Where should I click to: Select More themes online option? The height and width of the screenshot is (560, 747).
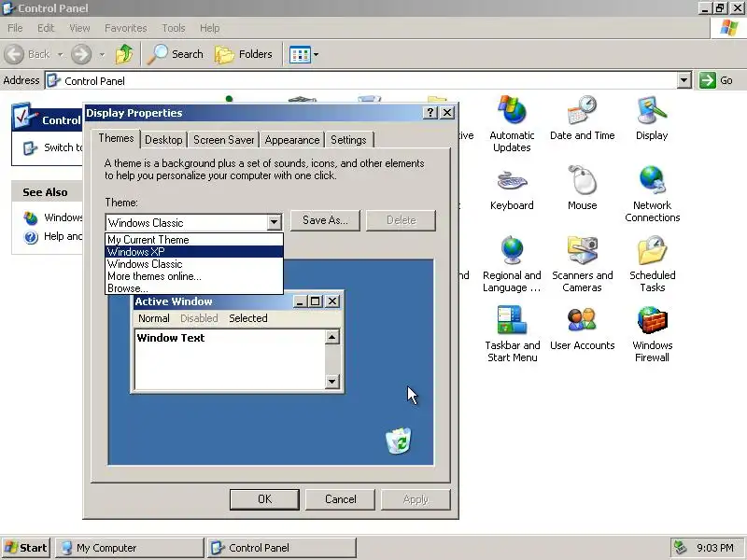click(x=194, y=276)
